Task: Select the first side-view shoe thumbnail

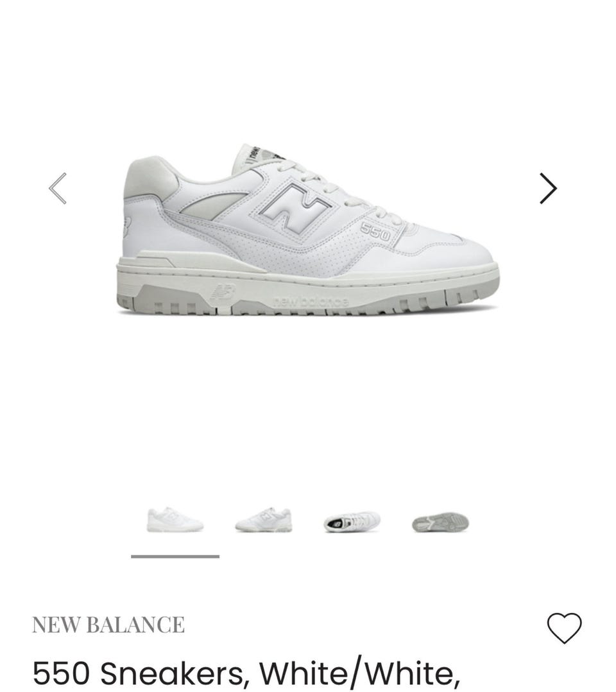Action: coord(175,520)
